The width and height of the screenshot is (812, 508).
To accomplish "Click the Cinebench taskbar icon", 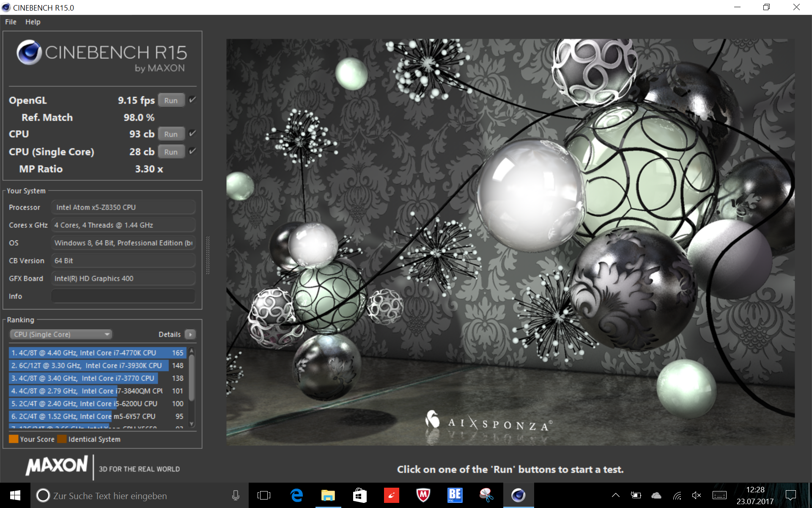I will pyautogui.click(x=518, y=495).
